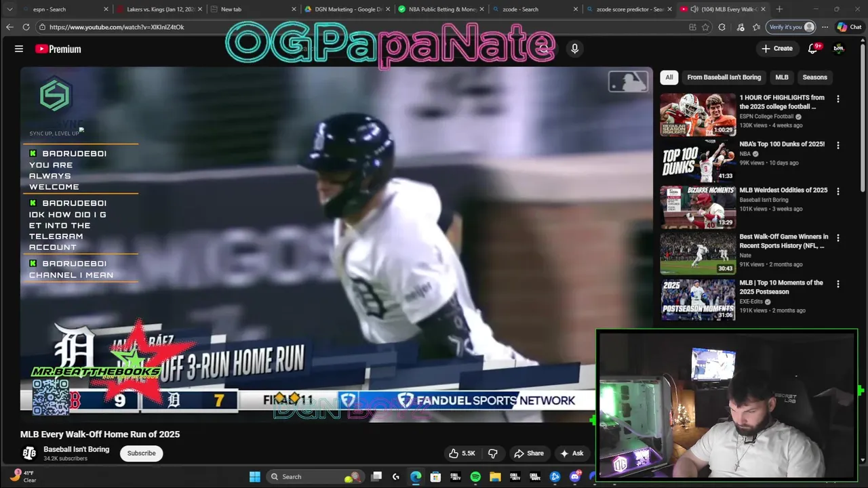
Task: Reload the page with refresh icon
Action: point(26,27)
